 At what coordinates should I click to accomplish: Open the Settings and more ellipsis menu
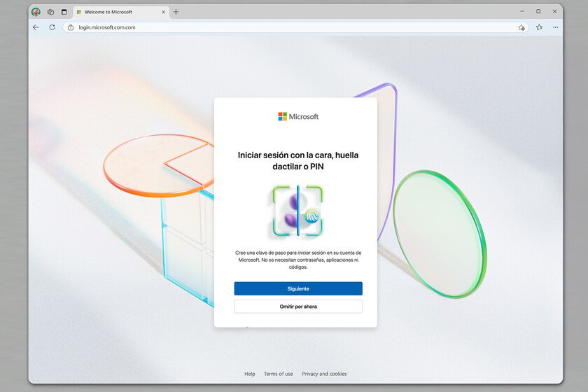(555, 27)
